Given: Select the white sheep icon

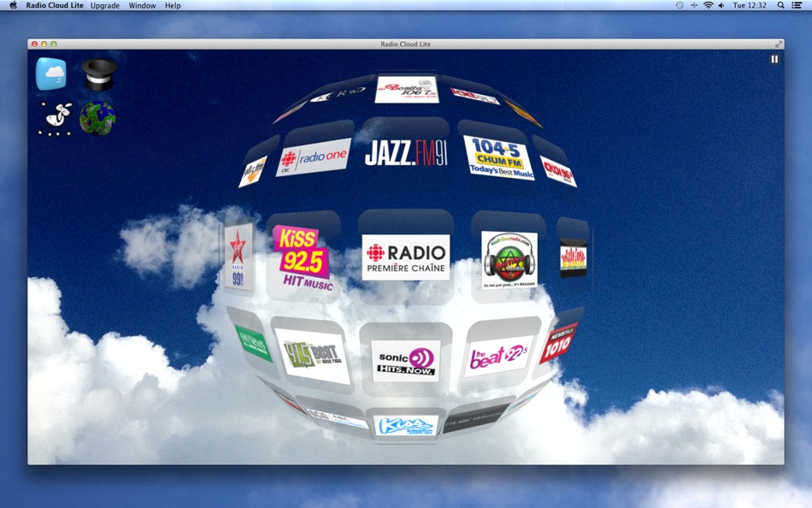Looking at the screenshot, I should [56, 119].
